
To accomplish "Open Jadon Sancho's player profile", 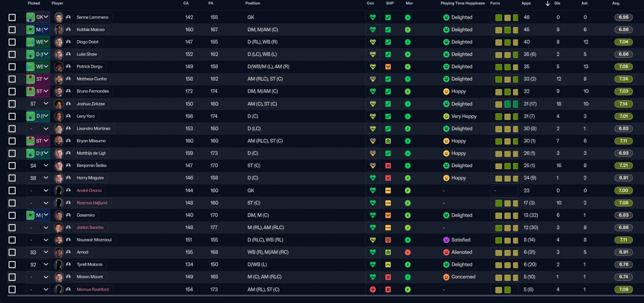I will point(90,228).
